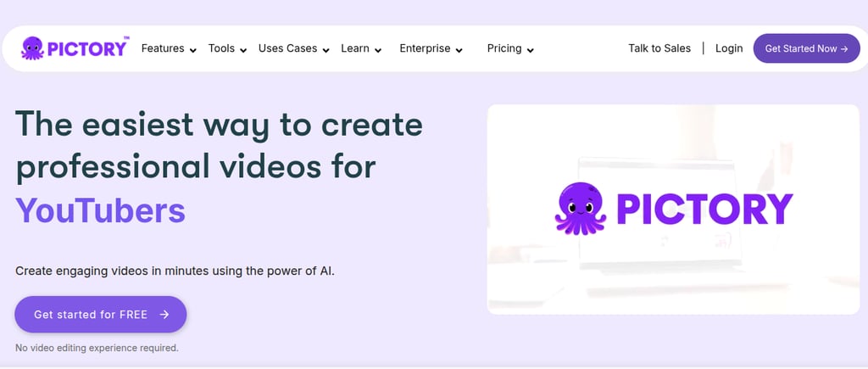The image size is (868, 369).
Task: Click 'Create engaging videos in minutes' tagline
Action: click(x=175, y=271)
